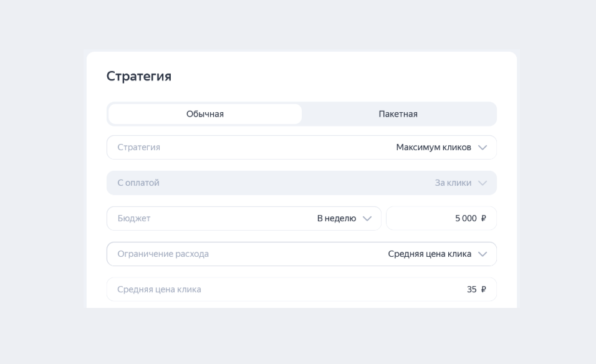The height and width of the screenshot is (364, 596).
Task: Open the Максимум кликов strategy chevron
Action: pyautogui.click(x=483, y=147)
